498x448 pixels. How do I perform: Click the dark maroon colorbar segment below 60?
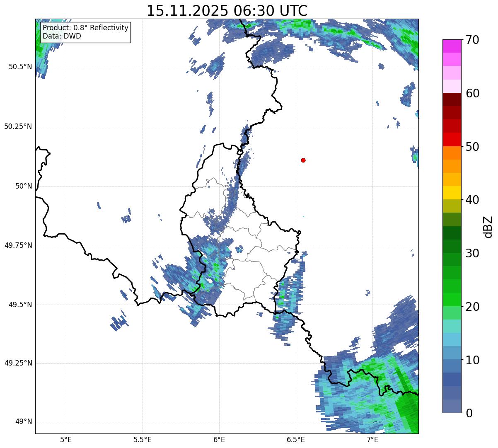[x=452, y=100]
